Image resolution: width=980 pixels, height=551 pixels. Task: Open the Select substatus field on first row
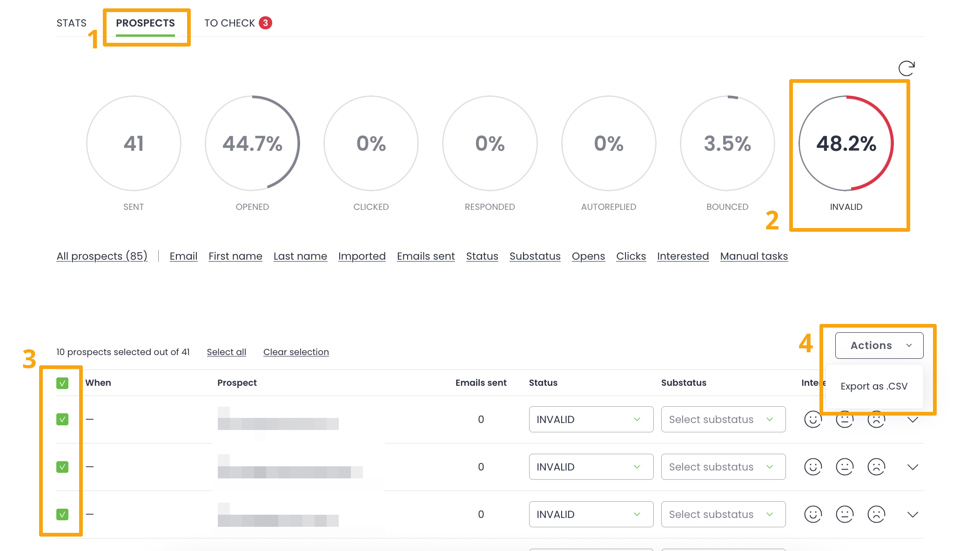(x=723, y=419)
